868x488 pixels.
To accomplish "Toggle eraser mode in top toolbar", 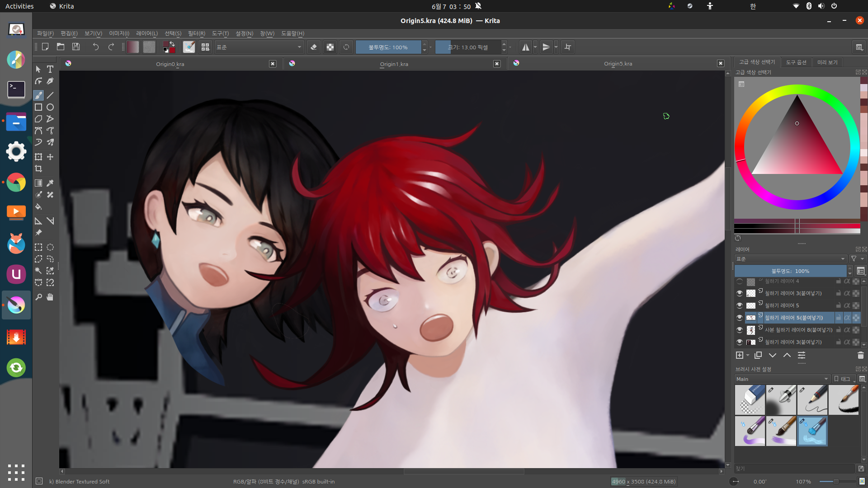I will 314,47.
